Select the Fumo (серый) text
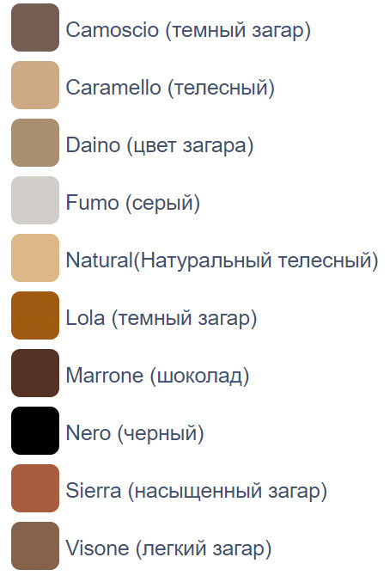Viewport: 390px width, 588px height. point(133,203)
